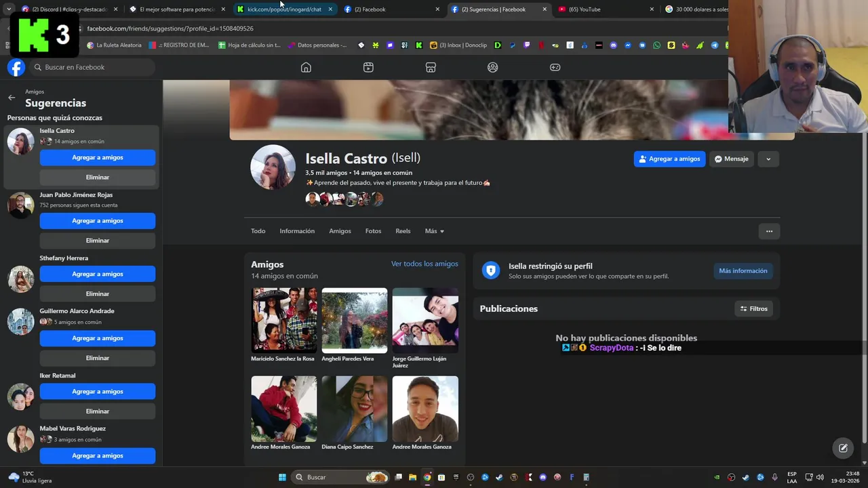Viewport: 868px width, 488px height.
Task: Open the Kick bookmark icon
Action: pos(418,45)
